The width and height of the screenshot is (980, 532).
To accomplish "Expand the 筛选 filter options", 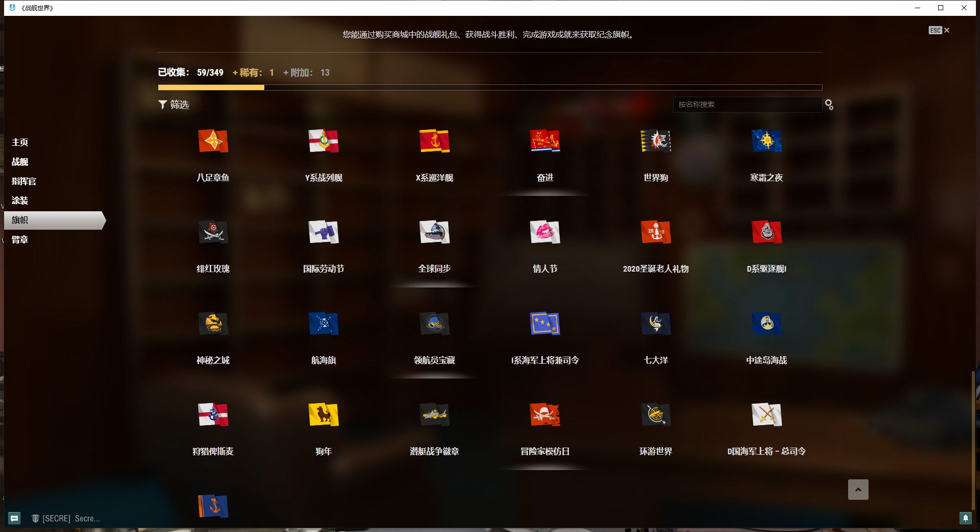I will 174,104.
